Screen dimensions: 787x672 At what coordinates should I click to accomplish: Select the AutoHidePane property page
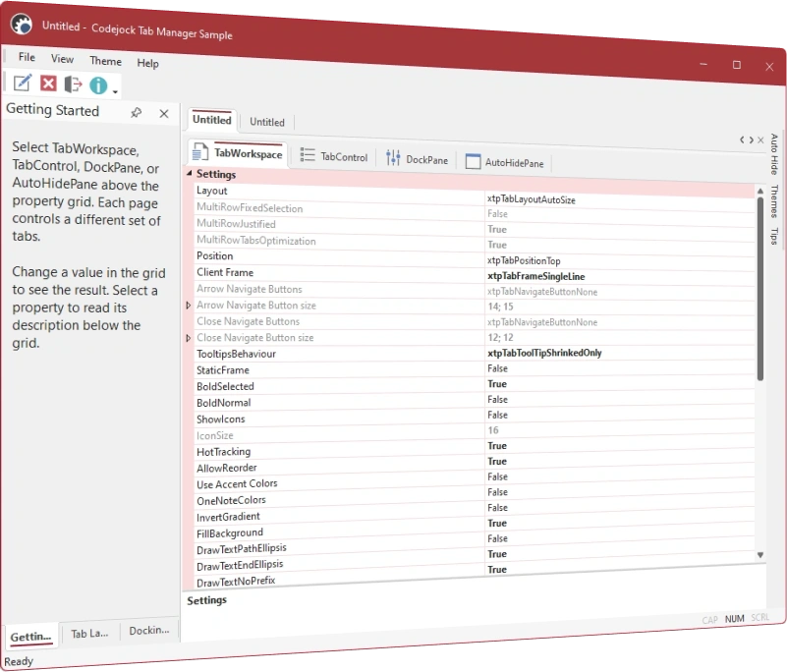coord(505,162)
